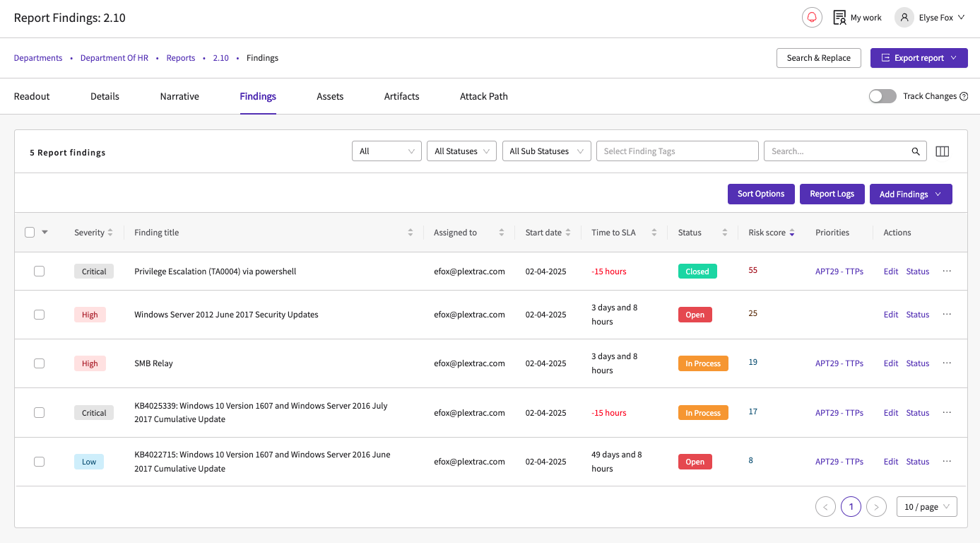Open the My work icon
The image size is (980, 543).
[839, 18]
